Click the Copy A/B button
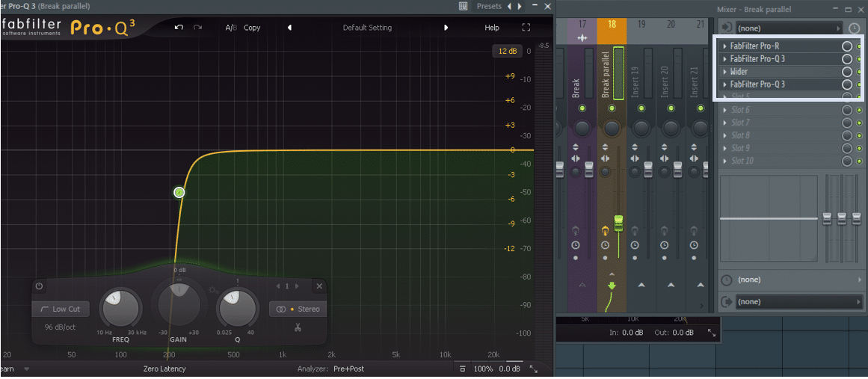 [x=252, y=28]
